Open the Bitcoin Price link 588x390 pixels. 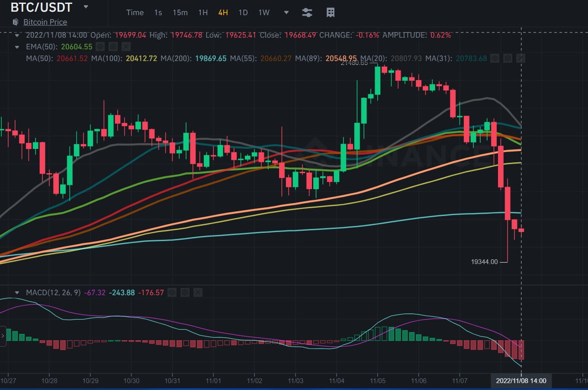click(x=45, y=22)
